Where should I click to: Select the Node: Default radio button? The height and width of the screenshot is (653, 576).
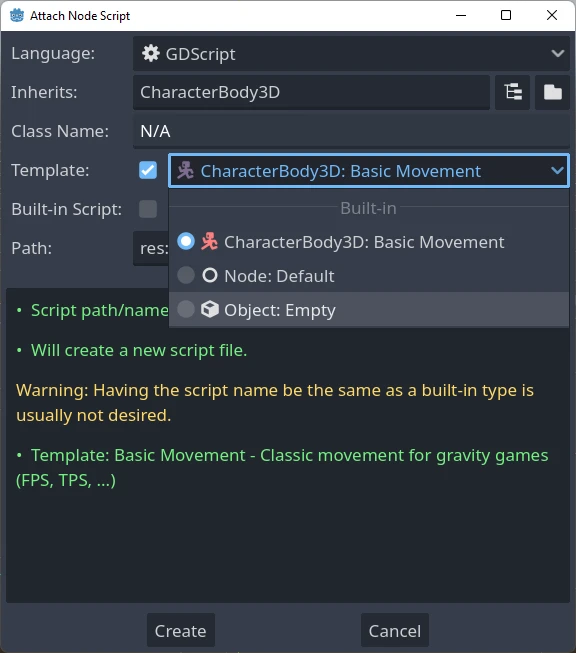pyautogui.click(x=186, y=275)
